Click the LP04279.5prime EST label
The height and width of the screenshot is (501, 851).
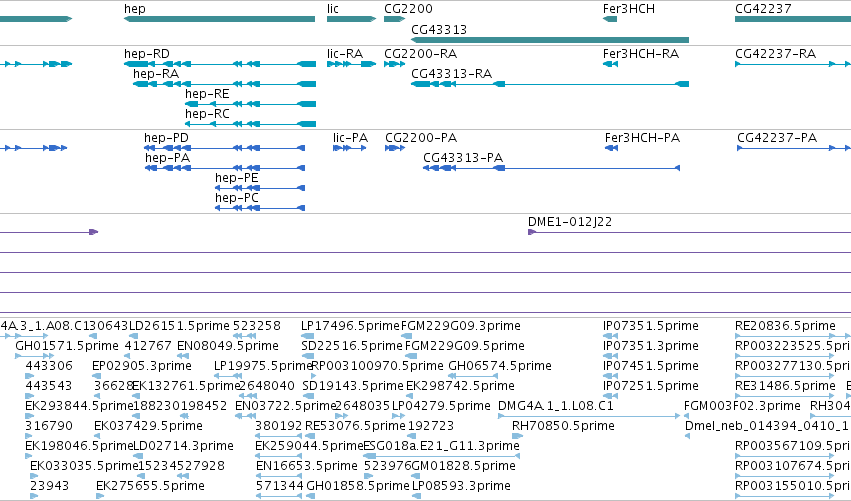441,406
